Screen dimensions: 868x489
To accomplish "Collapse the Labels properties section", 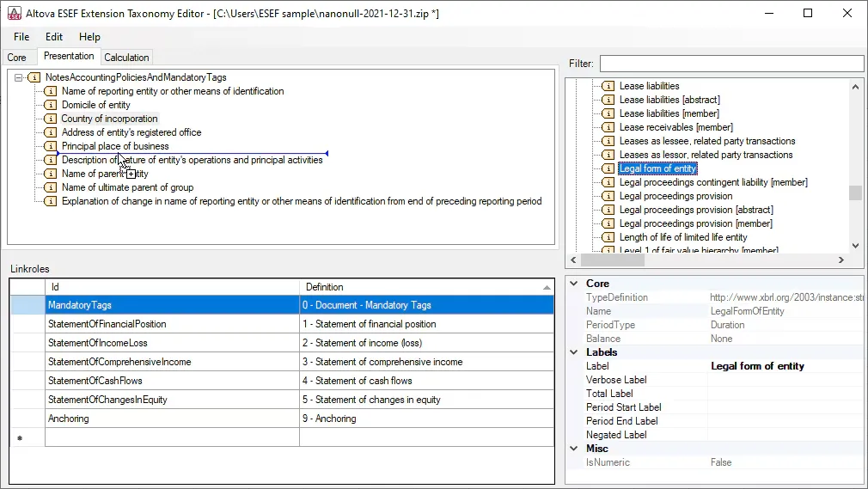I will point(574,352).
